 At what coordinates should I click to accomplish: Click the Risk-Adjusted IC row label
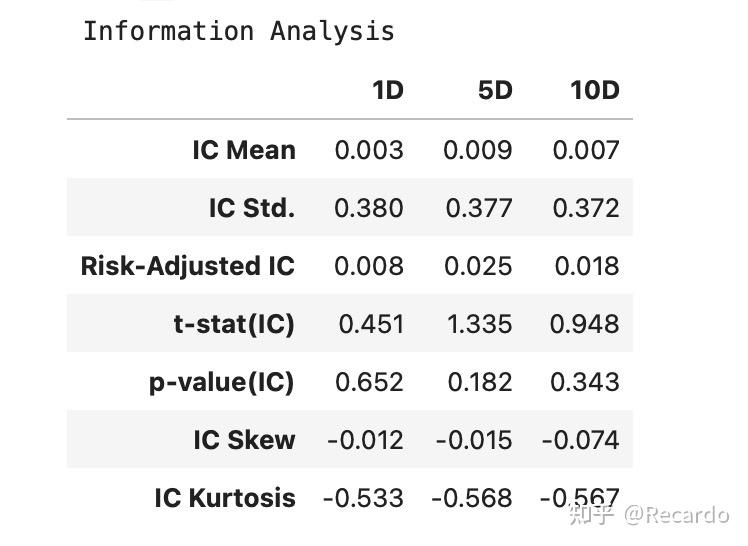click(188, 266)
